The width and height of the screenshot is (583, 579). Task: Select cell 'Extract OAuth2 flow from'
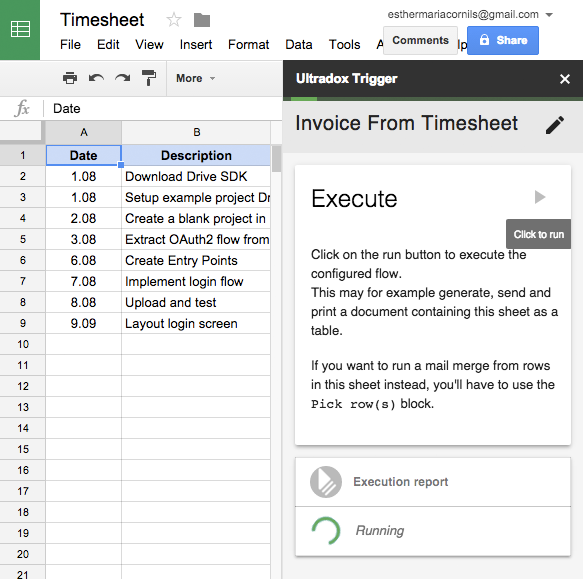tap(196, 239)
